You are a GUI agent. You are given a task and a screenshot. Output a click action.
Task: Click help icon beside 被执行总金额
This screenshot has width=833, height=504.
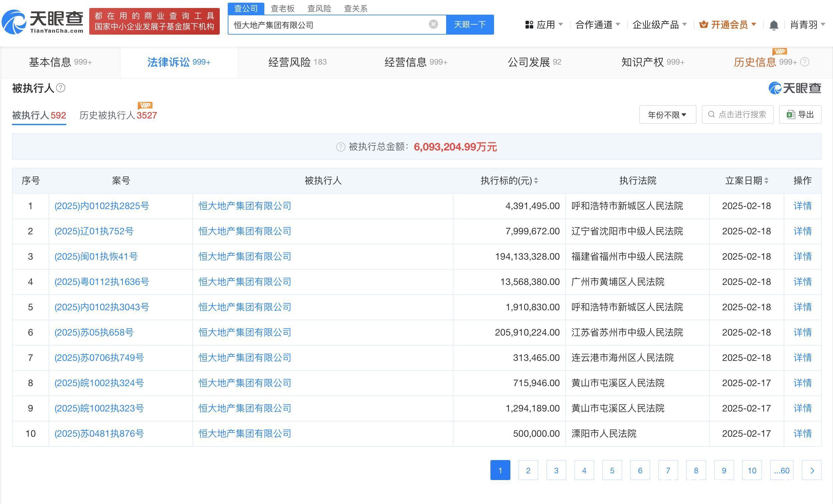click(x=341, y=147)
